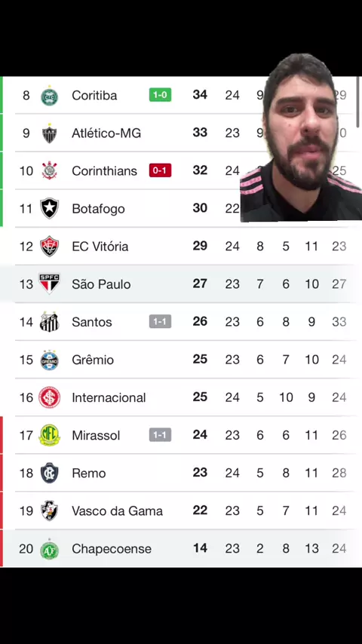Click the Coritiba club crest
This screenshot has width=362, height=644.
coord(49,97)
